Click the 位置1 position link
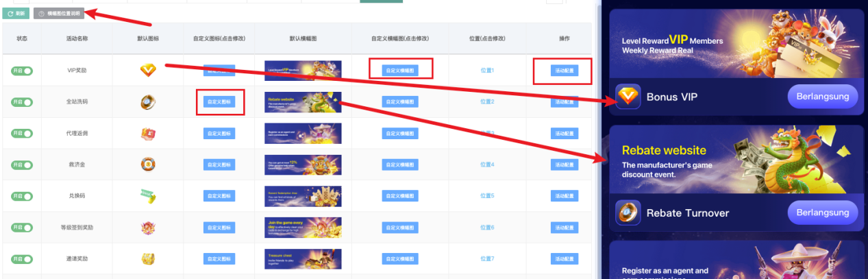Viewport: 868px width, 279px height. tap(487, 71)
